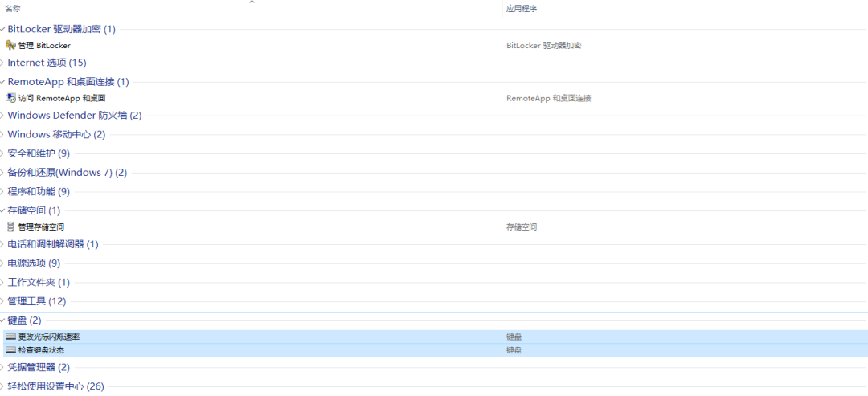Click the 检查键盘状态 keyboard icon

click(10, 350)
